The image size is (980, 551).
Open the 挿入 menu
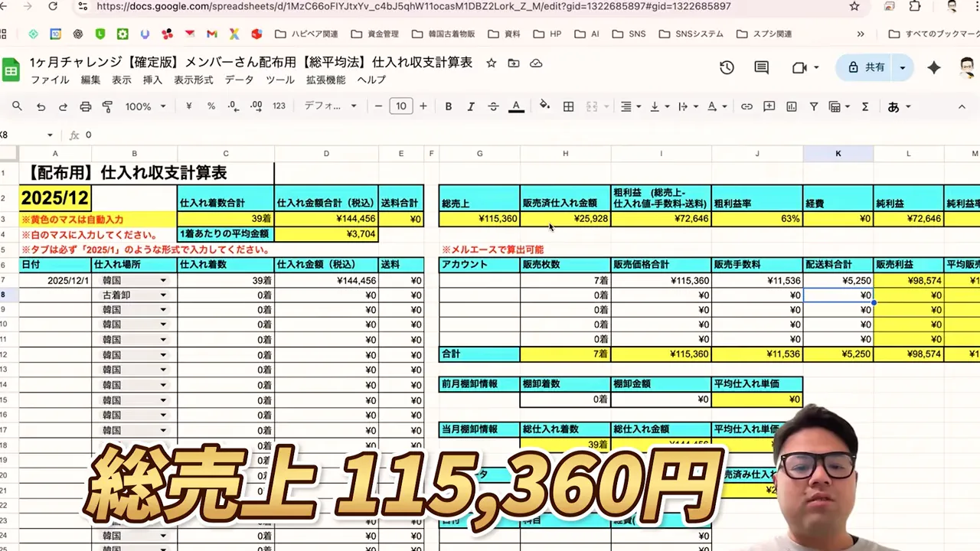pyautogui.click(x=152, y=80)
